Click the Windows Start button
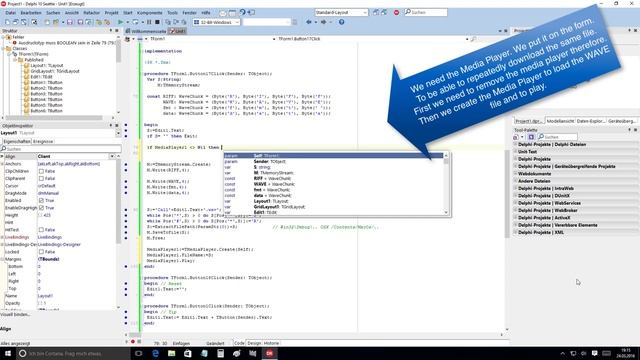The height and width of the screenshot is (360, 640). pos(7,353)
